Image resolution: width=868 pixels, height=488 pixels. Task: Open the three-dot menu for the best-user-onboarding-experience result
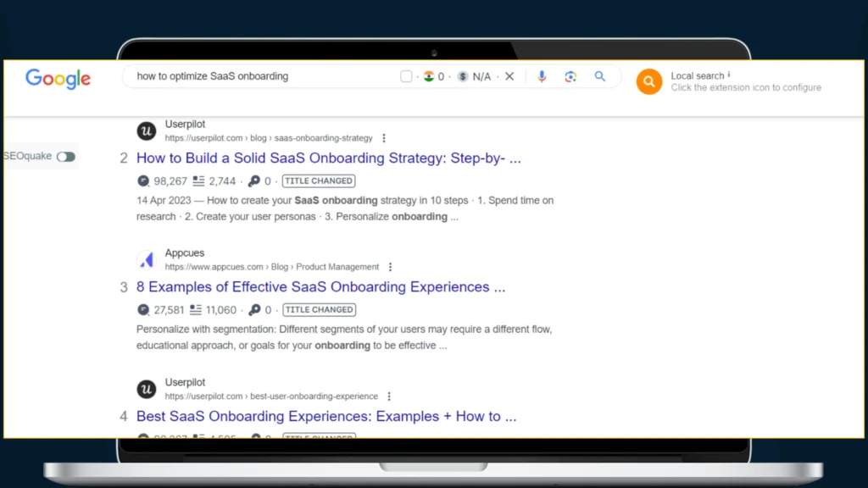point(389,396)
